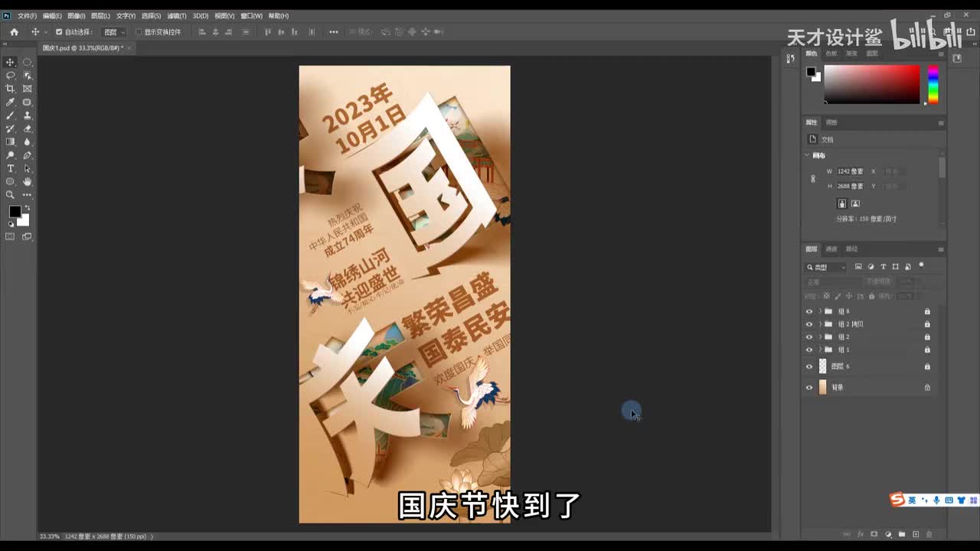The image size is (980, 551).
Task: Switch to the 路径 tab
Action: pos(851,249)
